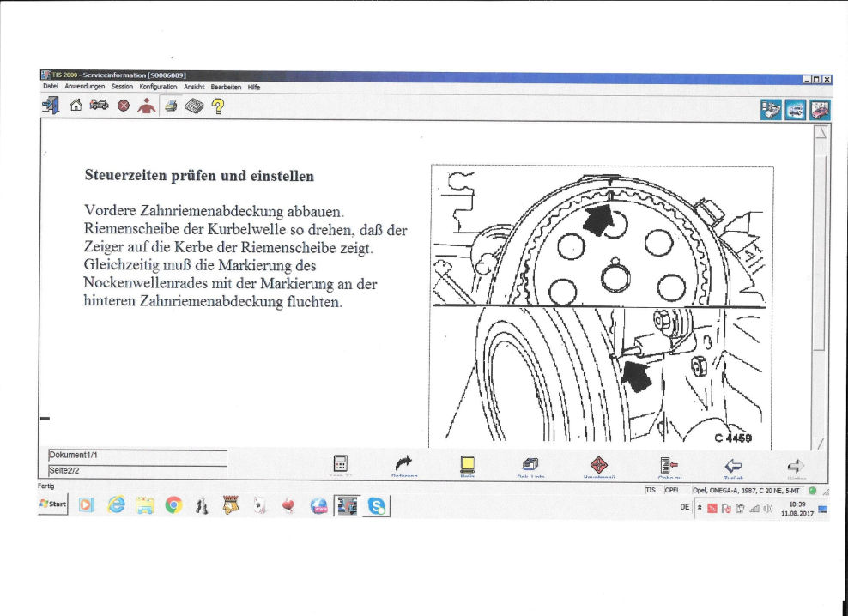Viewport: 848px width, 616px height.
Task: Open the Konfiguration menu
Action: coord(158,87)
